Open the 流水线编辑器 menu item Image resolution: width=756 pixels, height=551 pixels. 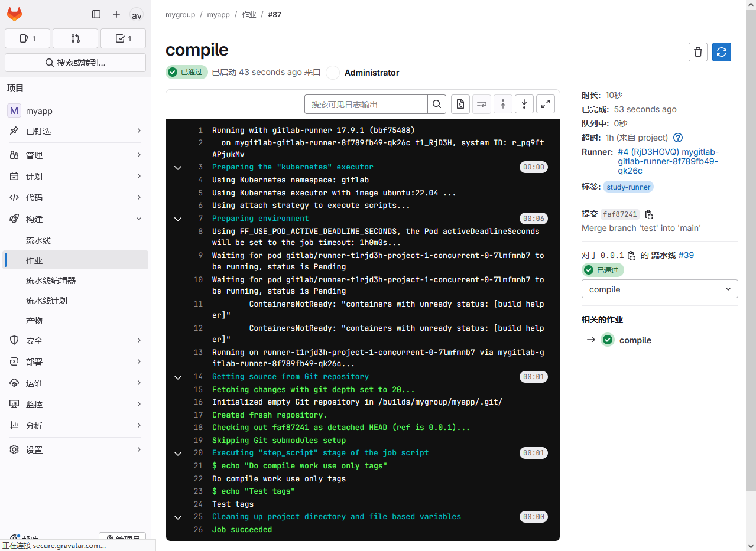click(x=75, y=281)
